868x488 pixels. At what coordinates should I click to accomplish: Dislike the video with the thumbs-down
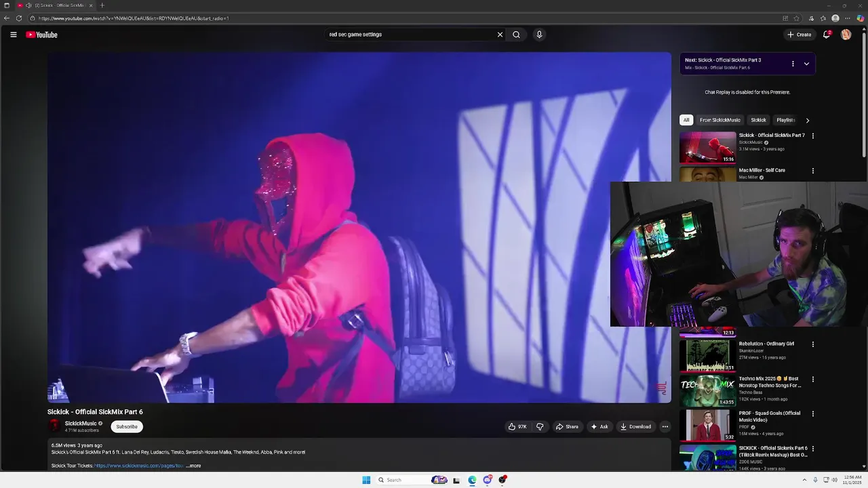coord(540,426)
